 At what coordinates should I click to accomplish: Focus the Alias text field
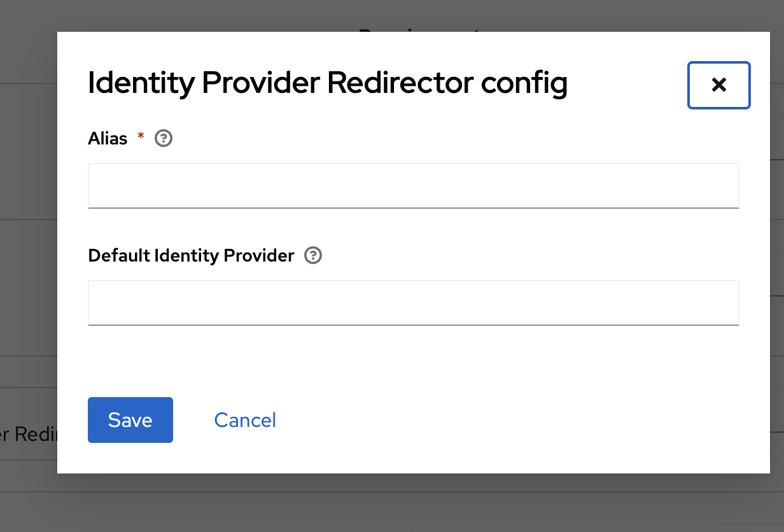click(413, 185)
